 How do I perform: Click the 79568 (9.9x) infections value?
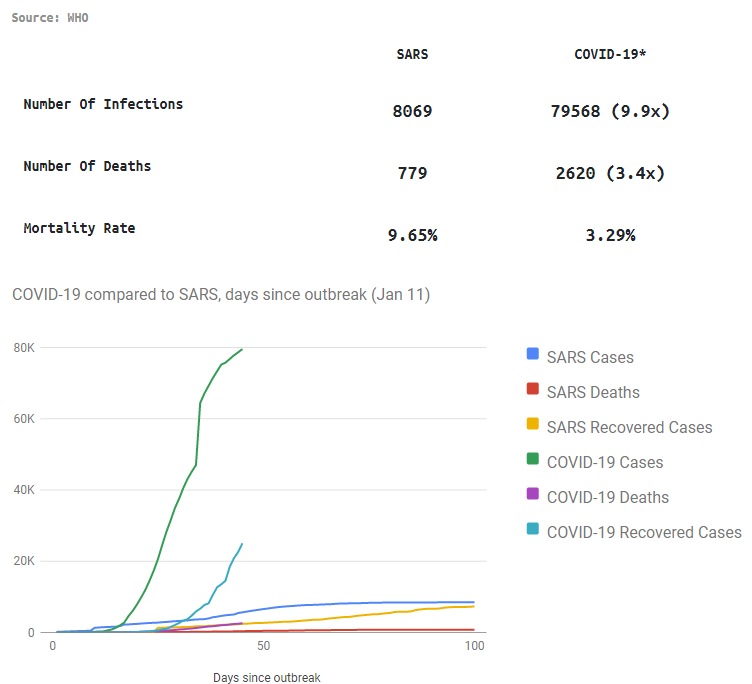click(x=610, y=111)
